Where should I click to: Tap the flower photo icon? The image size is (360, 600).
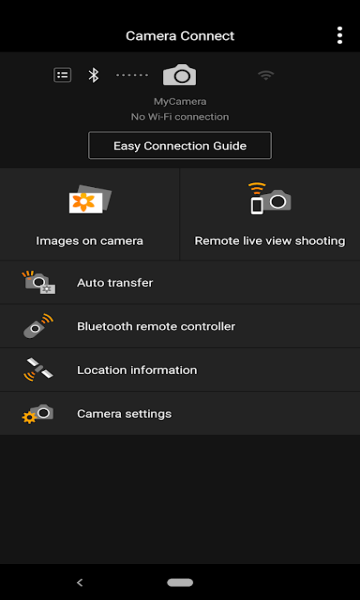[90, 199]
